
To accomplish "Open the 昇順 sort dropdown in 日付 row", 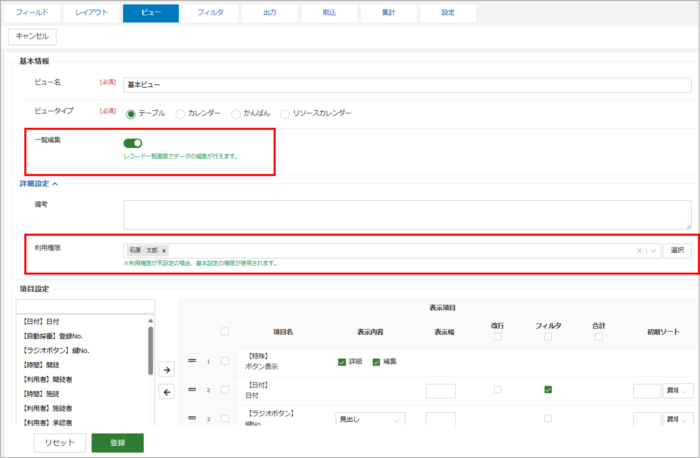I will pos(678,391).
